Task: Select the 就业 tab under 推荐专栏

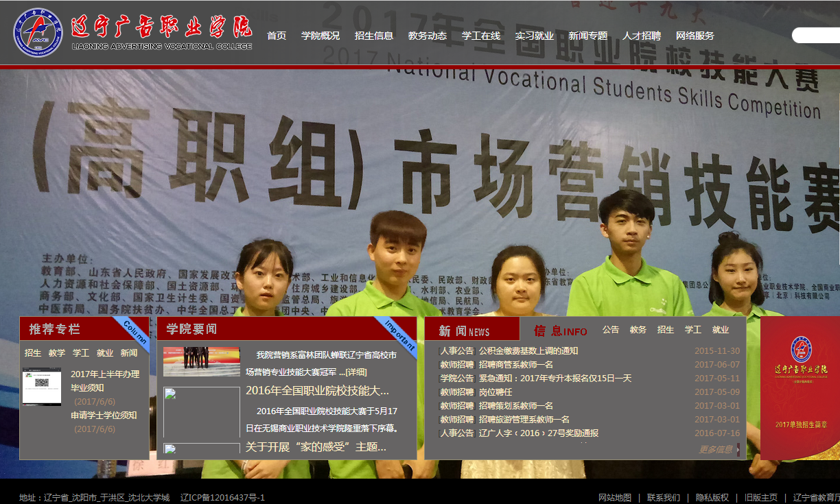Action: coord(105,353)
